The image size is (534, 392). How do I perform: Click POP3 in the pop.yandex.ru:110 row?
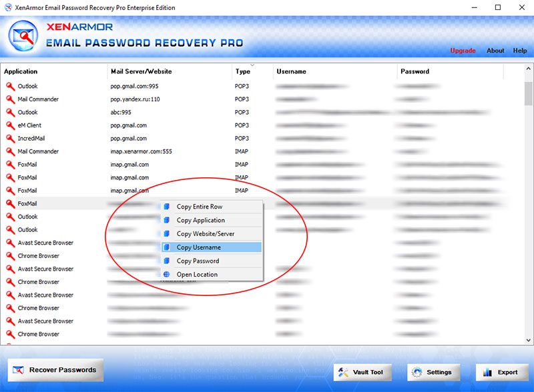pos(242,99)
